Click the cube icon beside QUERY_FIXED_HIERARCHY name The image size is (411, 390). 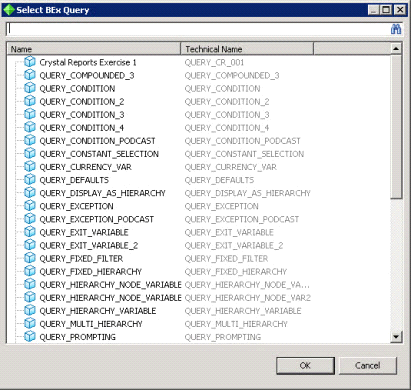[30, 271]
